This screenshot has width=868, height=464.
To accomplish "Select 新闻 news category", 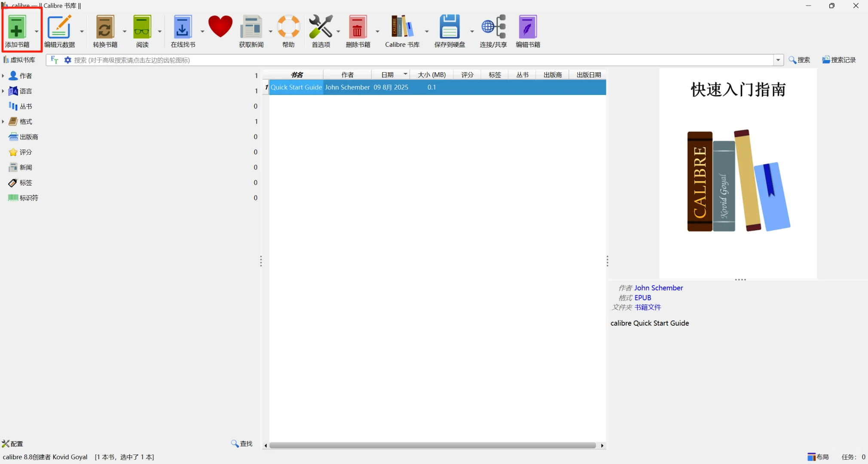I will (x=26, y=167).
